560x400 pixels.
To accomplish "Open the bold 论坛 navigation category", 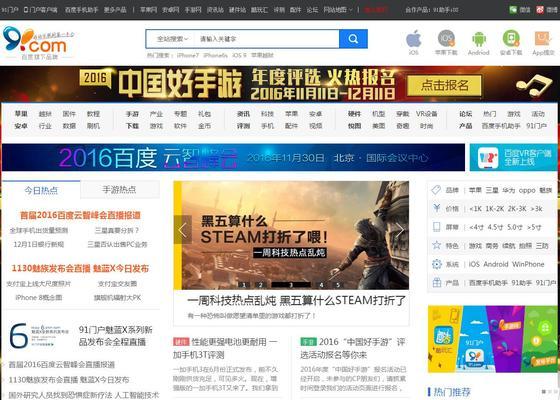I will point(465,114).
